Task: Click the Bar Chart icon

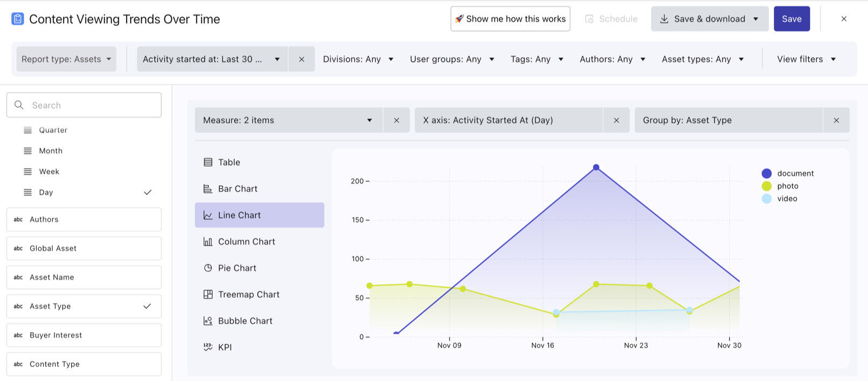Action: click(x=208, y=189)
